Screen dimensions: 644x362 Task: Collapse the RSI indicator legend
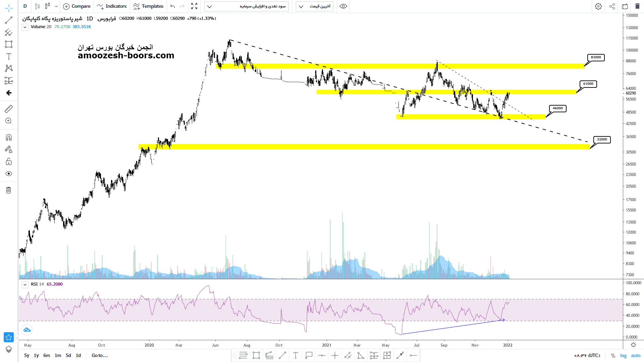tap(25, 285)
